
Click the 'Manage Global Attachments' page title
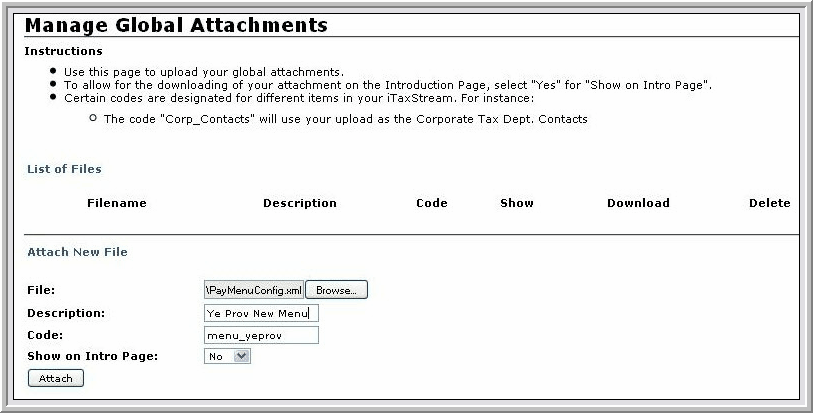pyautogui.click(x=176, y=25)
